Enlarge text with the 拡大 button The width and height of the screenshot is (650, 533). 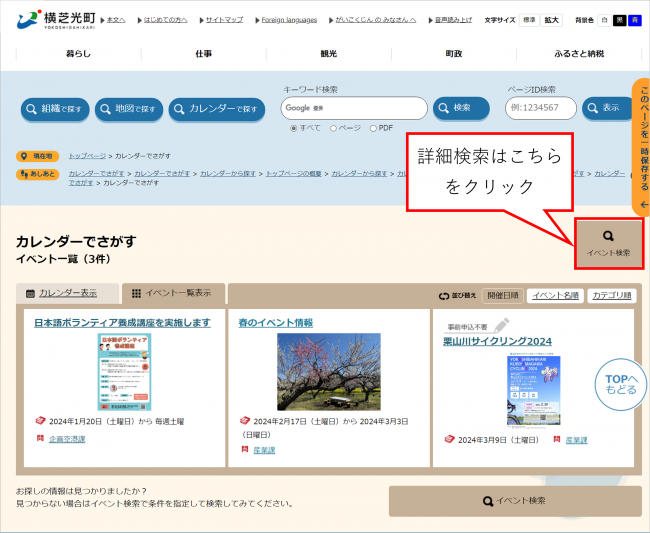[x=552, y=20]
